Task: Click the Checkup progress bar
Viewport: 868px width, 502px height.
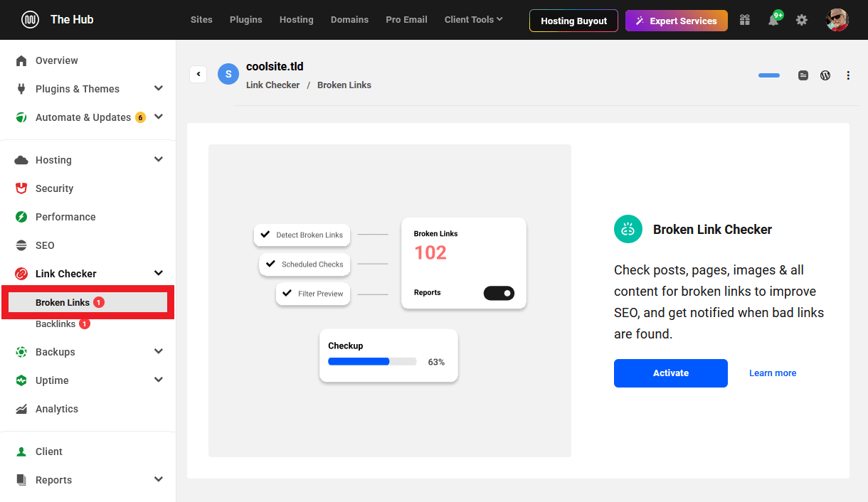Action: pyautogui.click(x=371, y=361)
